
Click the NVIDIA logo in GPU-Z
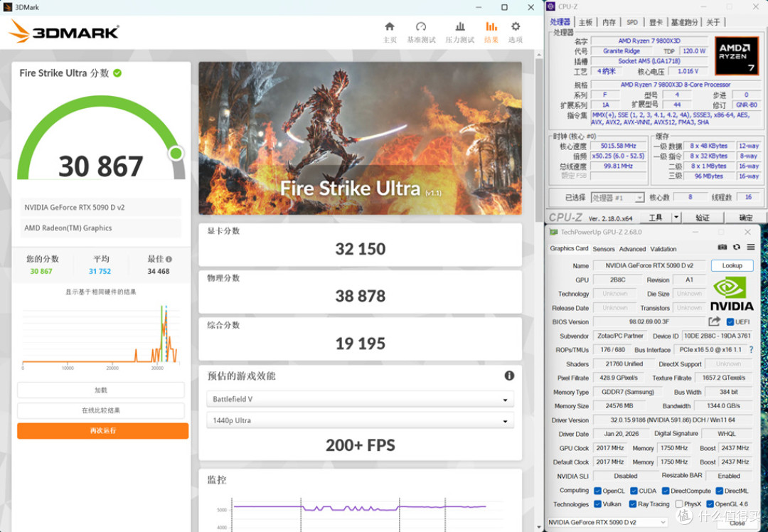(732, 293)
